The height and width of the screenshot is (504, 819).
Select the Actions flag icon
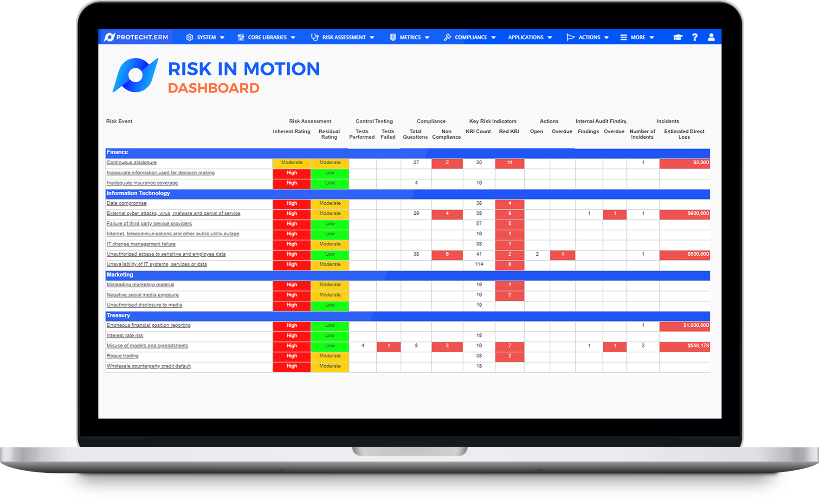pyautogui.click(x=569, y=37)
